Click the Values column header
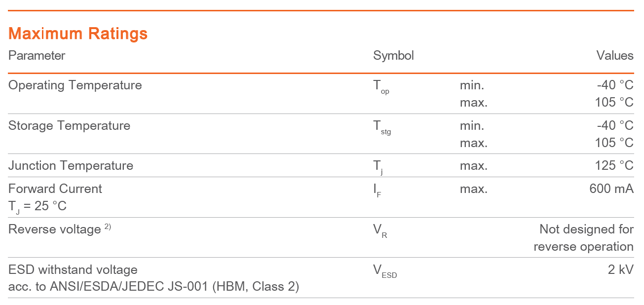This screenshot has width=644, height=305. click(x=614, y=55)
